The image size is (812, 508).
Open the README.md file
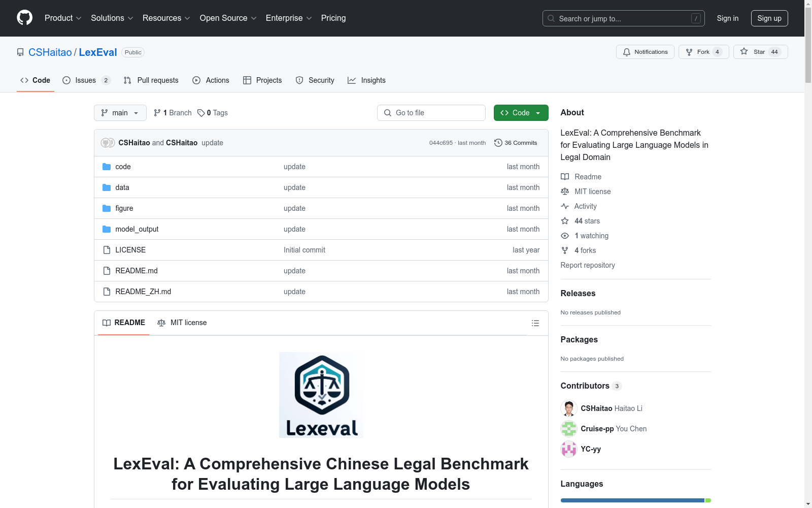(137, 271)
